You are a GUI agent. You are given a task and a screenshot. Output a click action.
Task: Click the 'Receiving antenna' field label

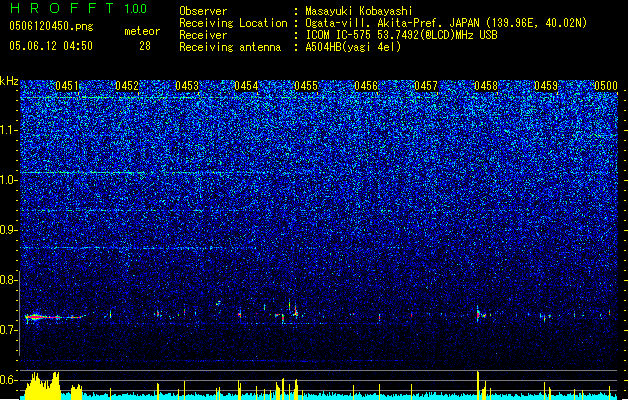[230, 47]
